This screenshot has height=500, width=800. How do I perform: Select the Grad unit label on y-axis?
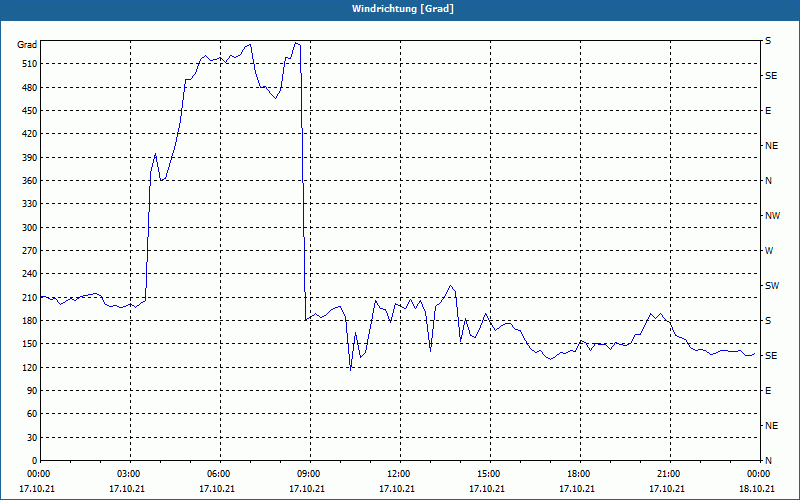point(27,45)
